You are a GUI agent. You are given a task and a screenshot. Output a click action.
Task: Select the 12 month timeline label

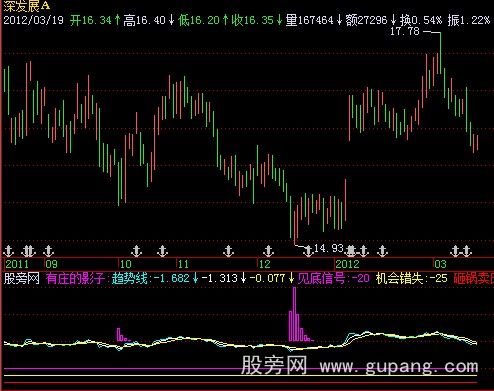tap(265, 264)
